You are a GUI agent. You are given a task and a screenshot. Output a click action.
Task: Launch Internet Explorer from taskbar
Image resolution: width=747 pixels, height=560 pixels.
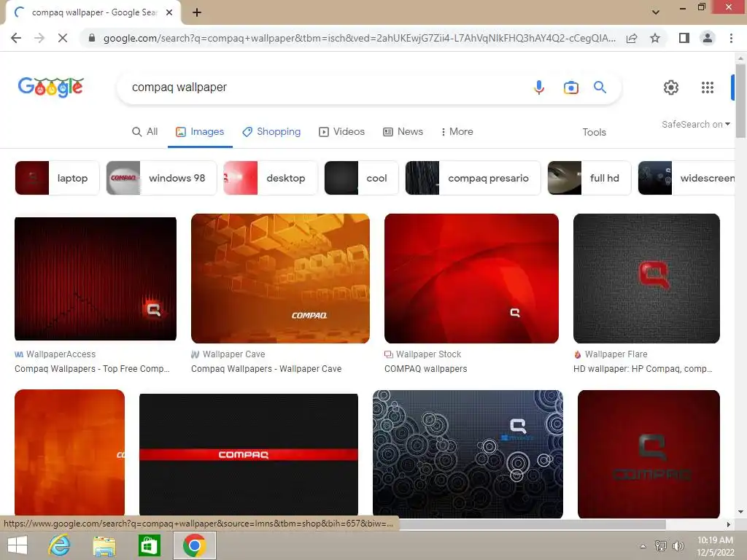click(x=60, y=545)
